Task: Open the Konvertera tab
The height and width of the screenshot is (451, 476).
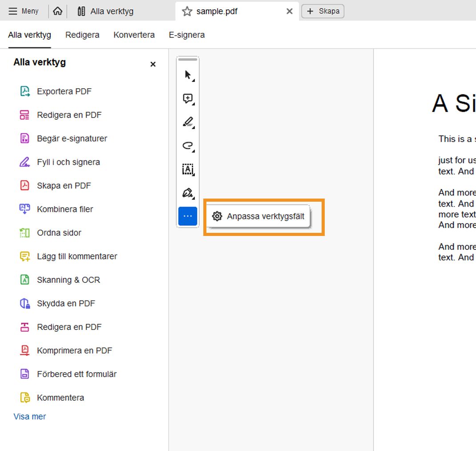Action: 134,35
